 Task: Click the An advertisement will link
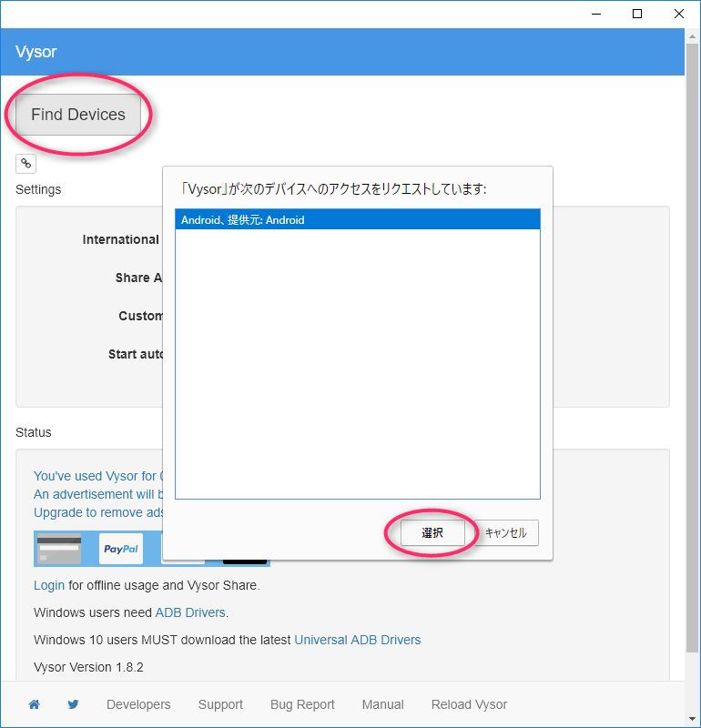pos(98,494)
